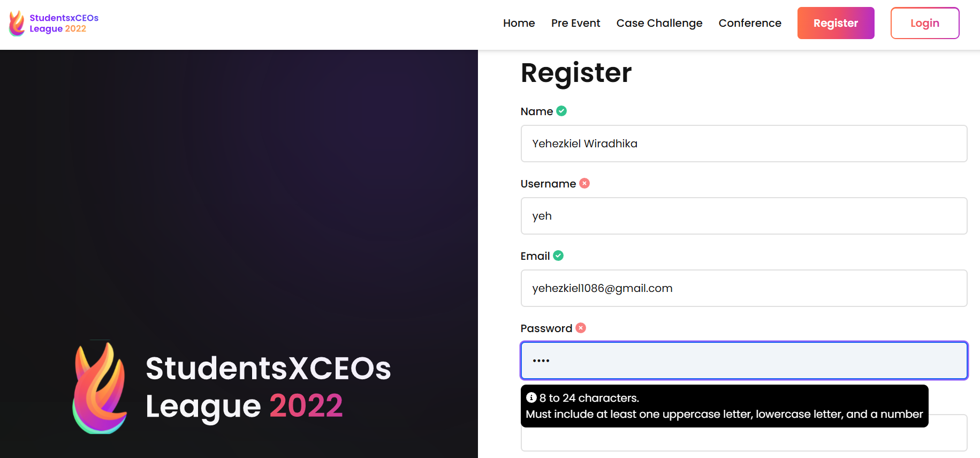Click the password requirements tooltip
The width and height of the screenshot is (980, 458).
[724, 406]
